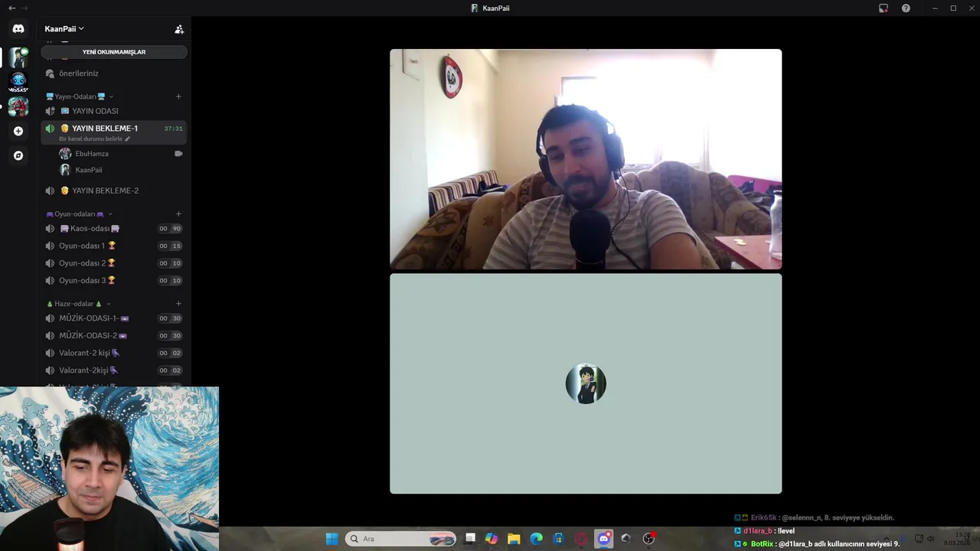The height and width of the screenshot is (551, 980).
Task: Join MÜZİK-ODASI-1 voice channel
Action: 114,318
